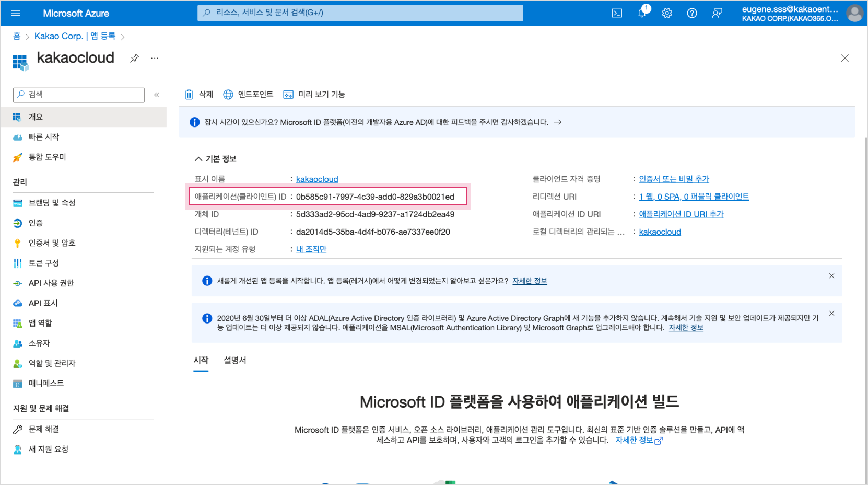Open the account avatar menu
The image size is (868, 485).
[x=854, y=13]
